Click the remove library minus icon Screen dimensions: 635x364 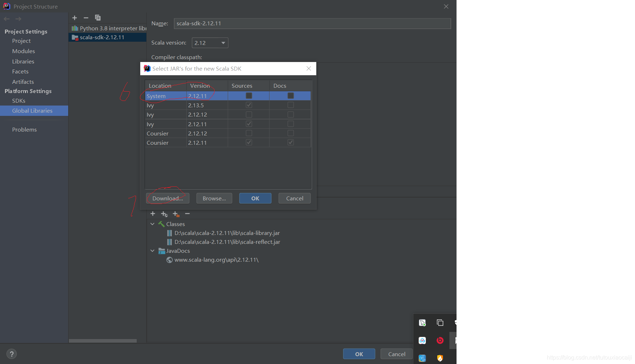click(86, 18)
